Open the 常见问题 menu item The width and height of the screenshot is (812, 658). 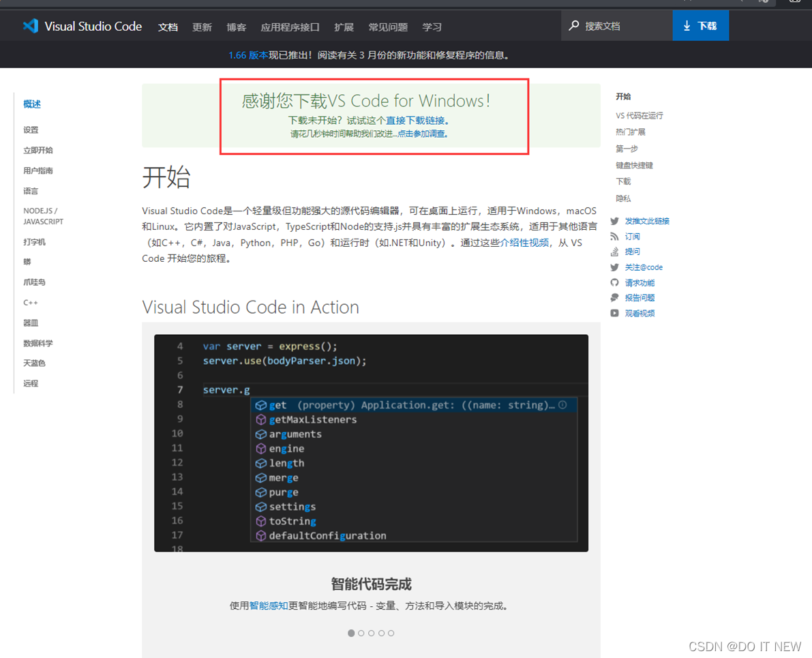388,27
